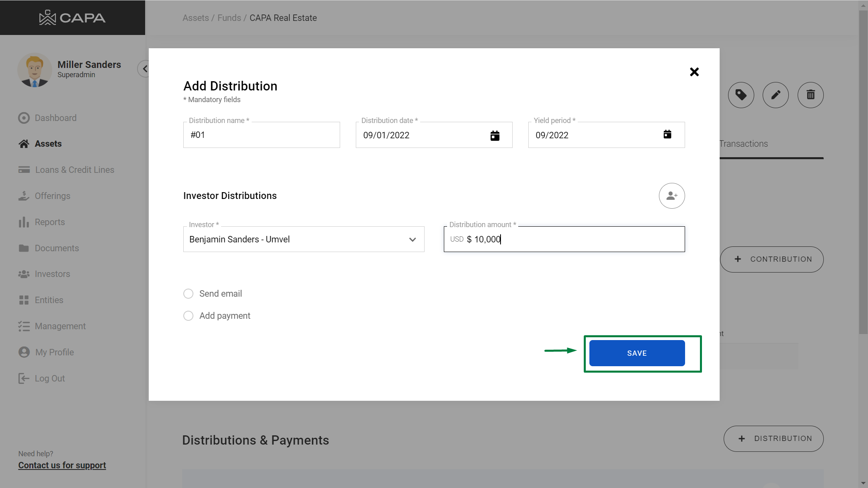Open Loans & Credit Lines menu

[74, 170]
